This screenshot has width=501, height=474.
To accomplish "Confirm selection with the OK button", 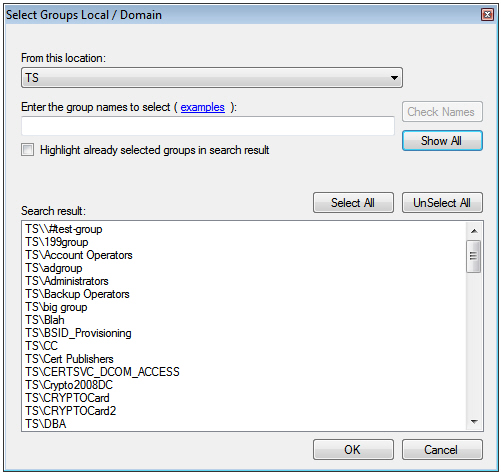I will click(x=353, y=450).
